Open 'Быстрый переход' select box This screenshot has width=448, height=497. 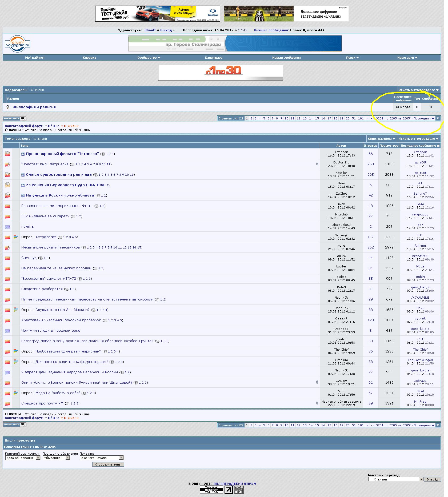[395, 479]
